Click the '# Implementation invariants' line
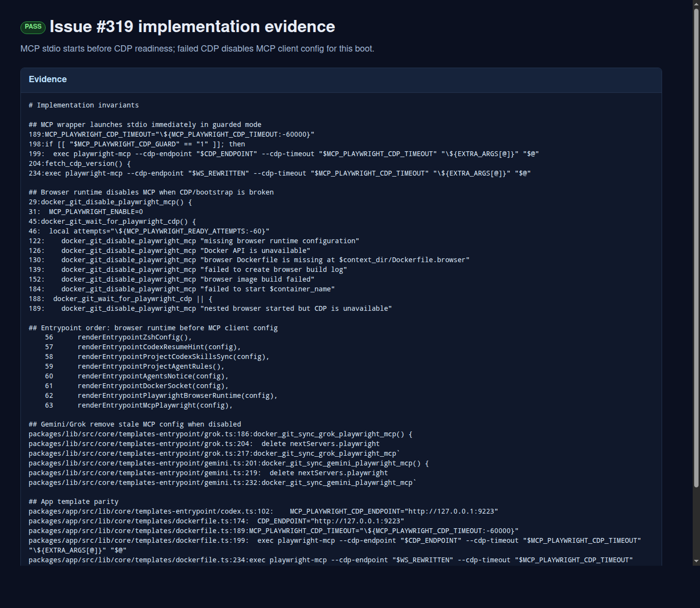This screenshot has height=608, width=700. 84,106
